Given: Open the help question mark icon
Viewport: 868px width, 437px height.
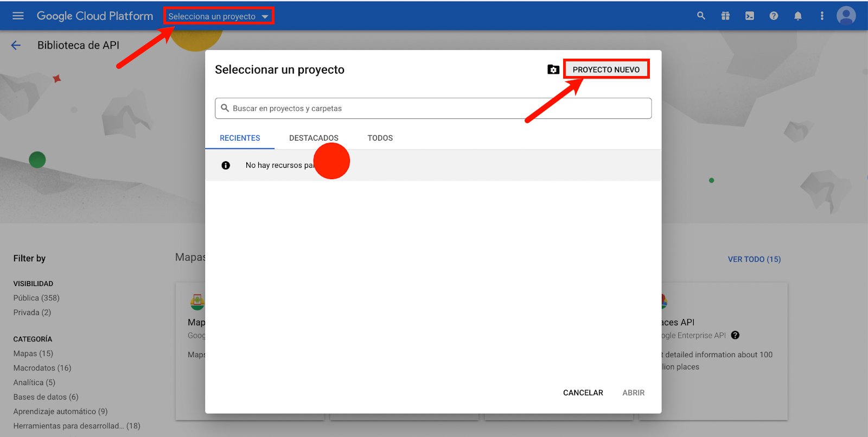Looking at the screenshot, I should pyautogui.click(x=774, y=16).
